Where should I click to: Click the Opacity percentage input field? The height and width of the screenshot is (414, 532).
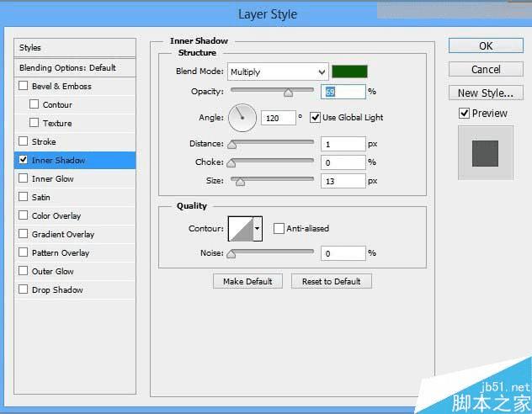click(343, 92)
